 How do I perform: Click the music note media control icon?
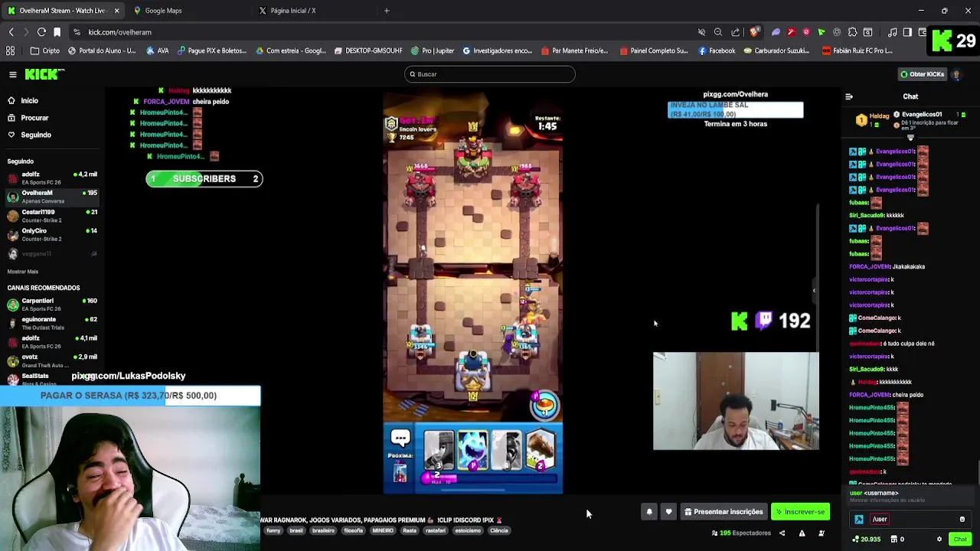(x=892, y=32)
